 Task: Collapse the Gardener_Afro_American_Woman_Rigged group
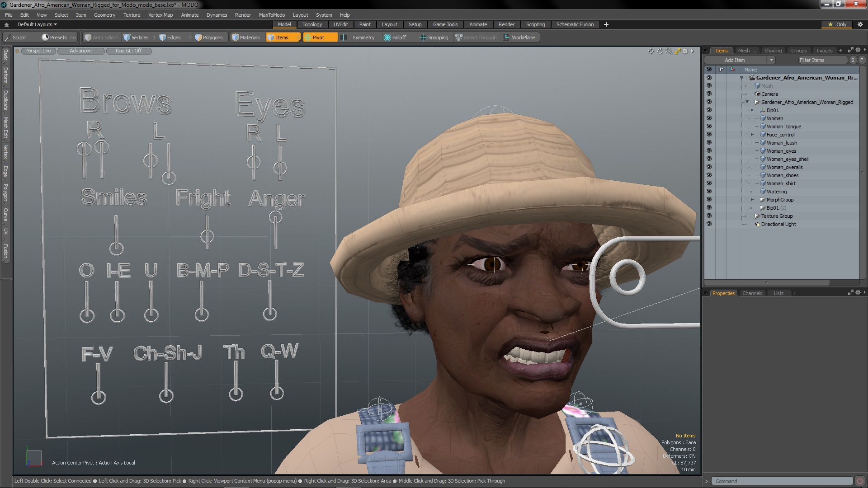click(747, 102)
